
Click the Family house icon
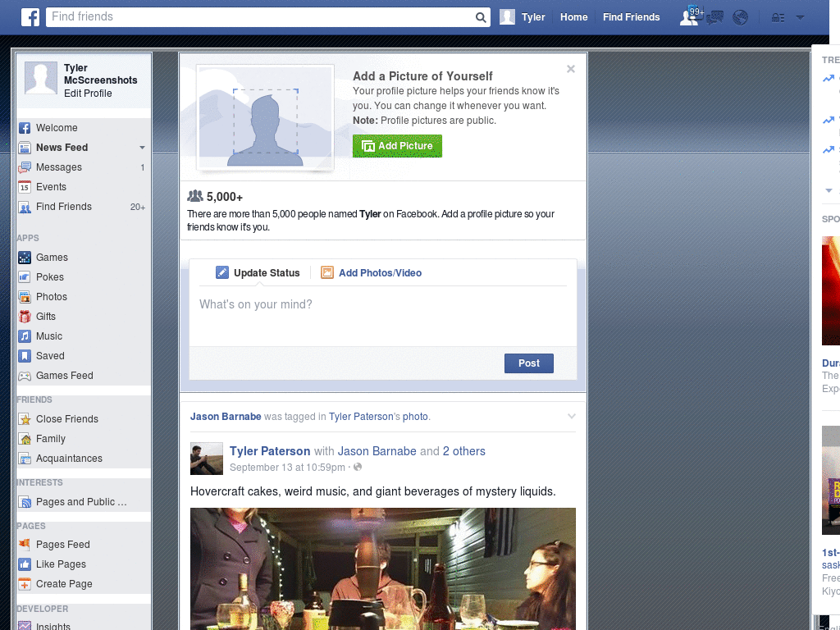[25, 439]
